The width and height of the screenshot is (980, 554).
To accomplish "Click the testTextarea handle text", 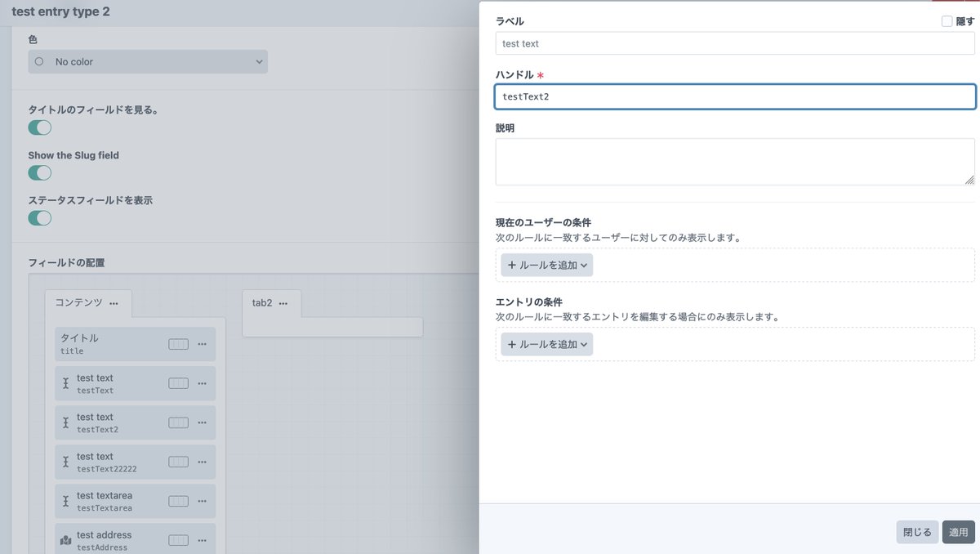I will pyautogui.click(x=105, y=508).
